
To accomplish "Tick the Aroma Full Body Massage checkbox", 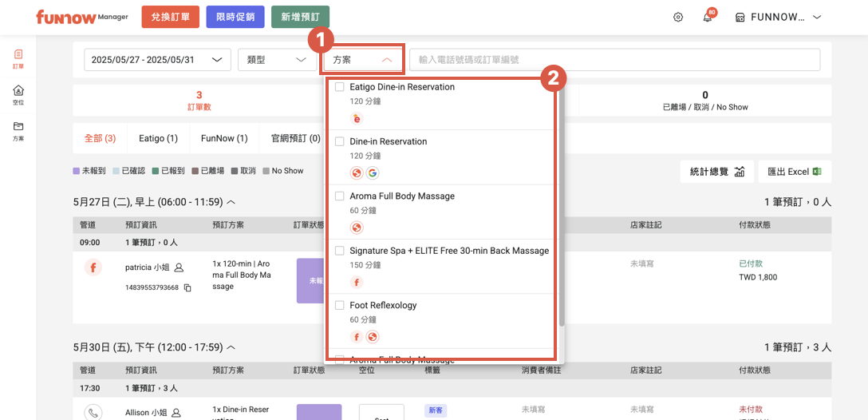I will click(x=340, y=196).
